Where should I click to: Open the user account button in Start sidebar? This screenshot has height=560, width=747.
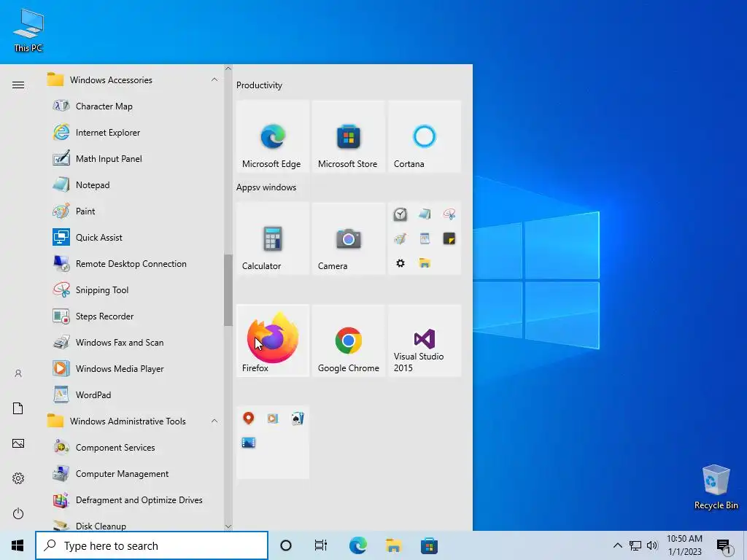[18, 373]
